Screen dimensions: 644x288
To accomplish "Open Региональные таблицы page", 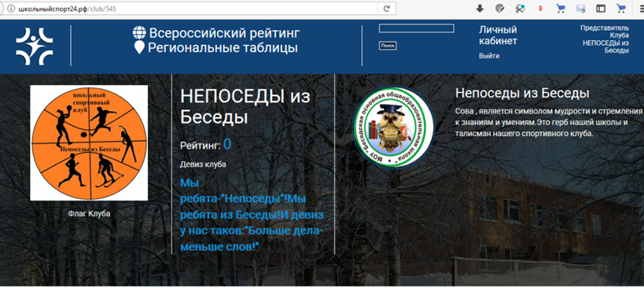I will pos(223,48).
